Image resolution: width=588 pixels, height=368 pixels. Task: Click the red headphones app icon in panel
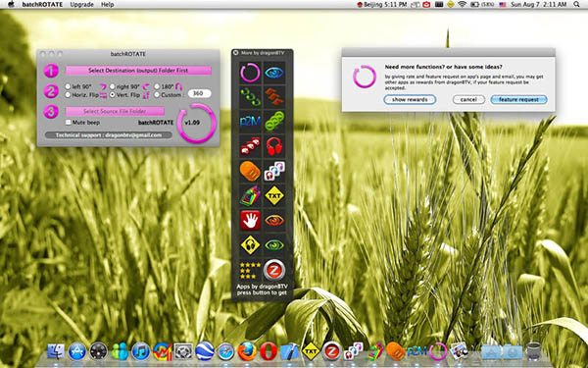click(274, 146)
